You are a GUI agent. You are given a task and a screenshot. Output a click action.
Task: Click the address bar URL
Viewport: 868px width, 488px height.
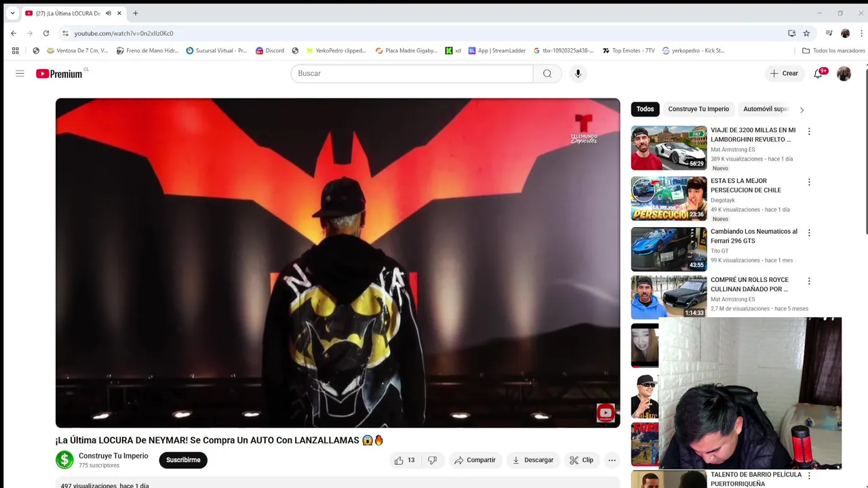(x=123, y=33)
